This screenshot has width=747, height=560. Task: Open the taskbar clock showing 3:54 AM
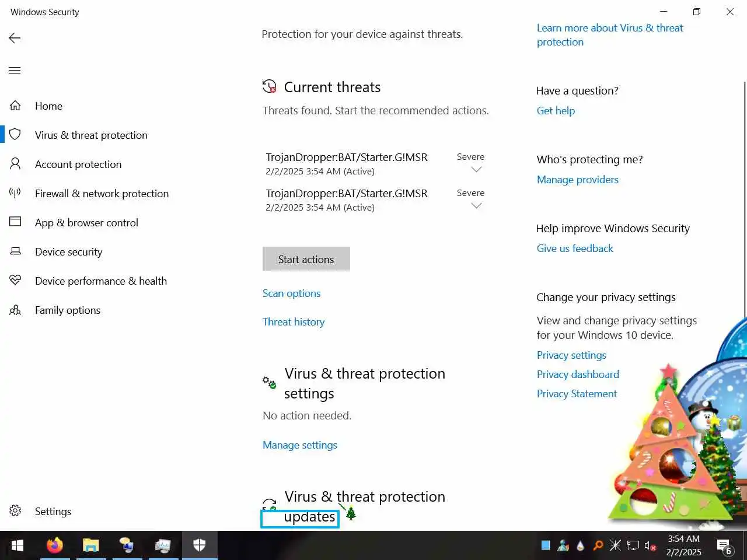coord(683,545)
